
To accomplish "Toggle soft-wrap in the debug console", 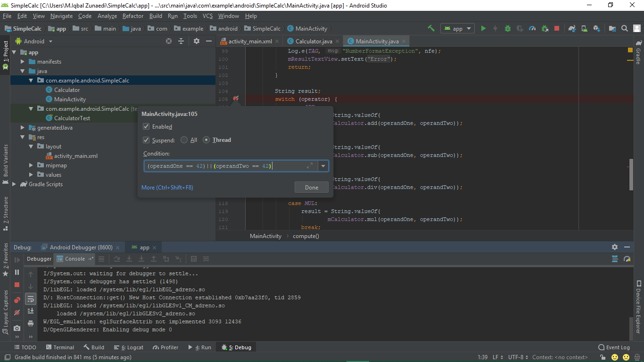I will (x=31, y=299).
